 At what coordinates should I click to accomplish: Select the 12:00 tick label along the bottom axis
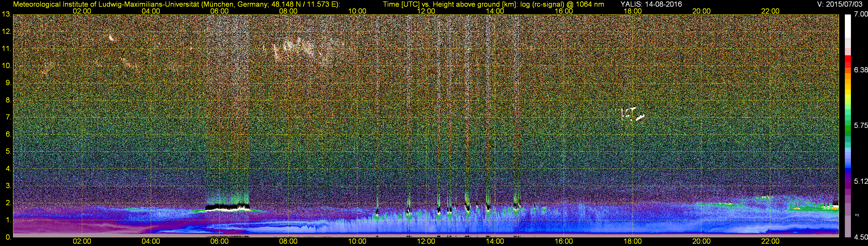pyautogui.click(x=426, y=241)
